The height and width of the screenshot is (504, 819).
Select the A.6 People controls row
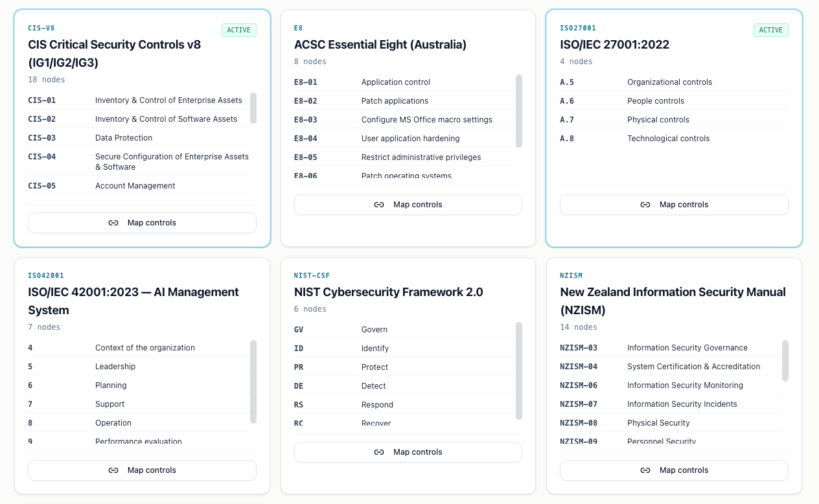pos(674,101)
